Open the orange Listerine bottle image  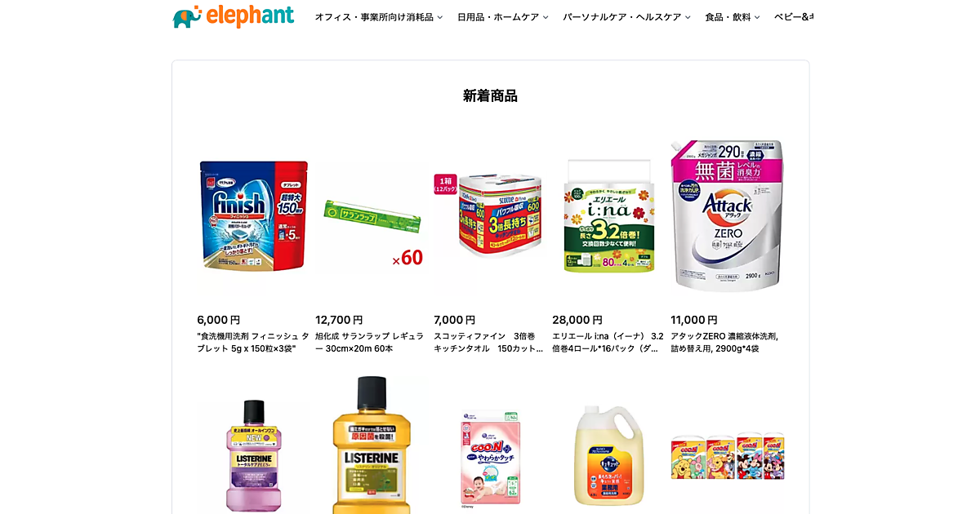point(372,445)
